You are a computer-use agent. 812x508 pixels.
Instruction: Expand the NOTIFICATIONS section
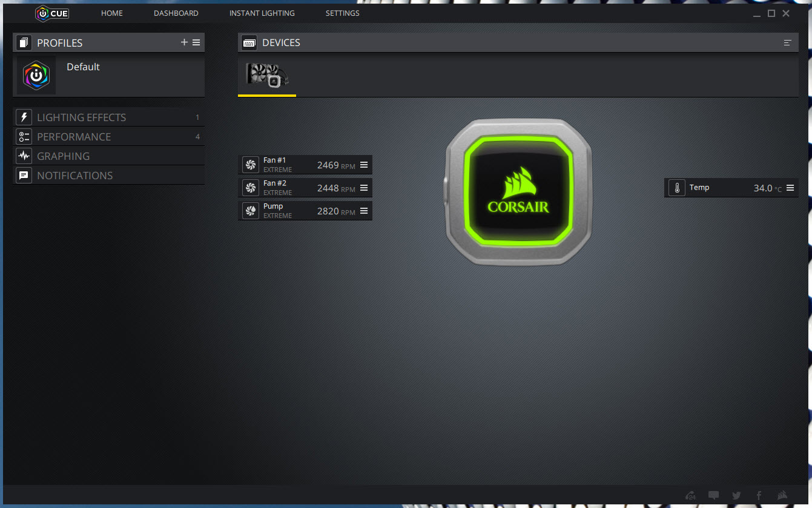(108, 175)
